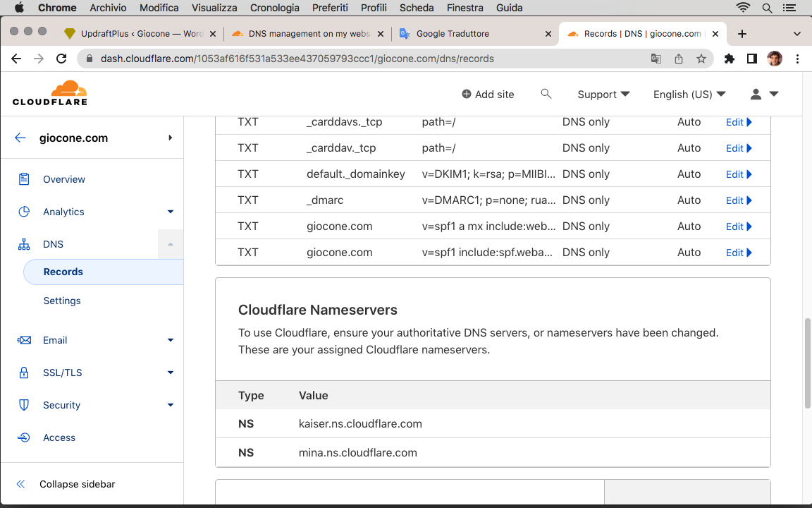Click the SSL/TLS padlock icon
Screen dimensions: 812x508
click(24, 373)
